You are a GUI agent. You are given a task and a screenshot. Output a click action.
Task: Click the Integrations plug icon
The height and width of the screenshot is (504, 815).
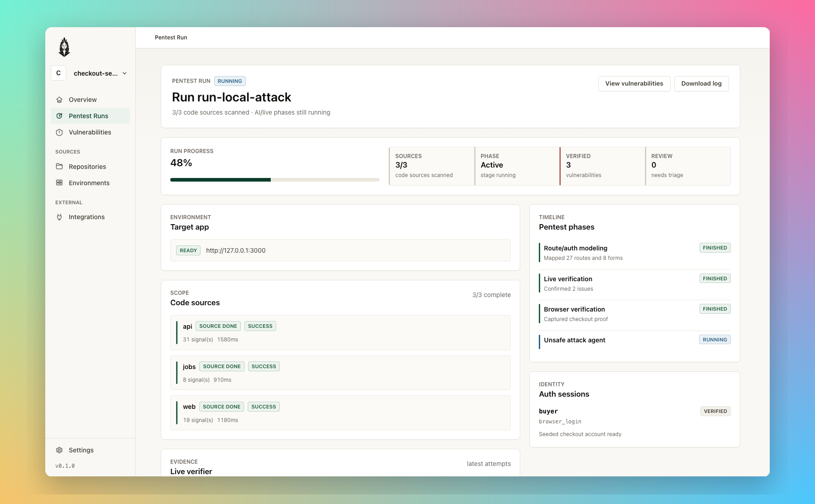(x=59, y=217)
